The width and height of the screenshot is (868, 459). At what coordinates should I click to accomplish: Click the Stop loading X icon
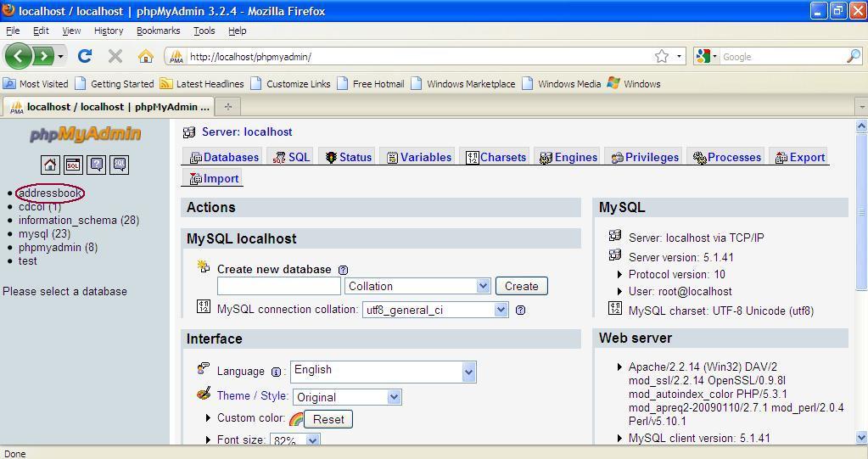coord(115,56)
